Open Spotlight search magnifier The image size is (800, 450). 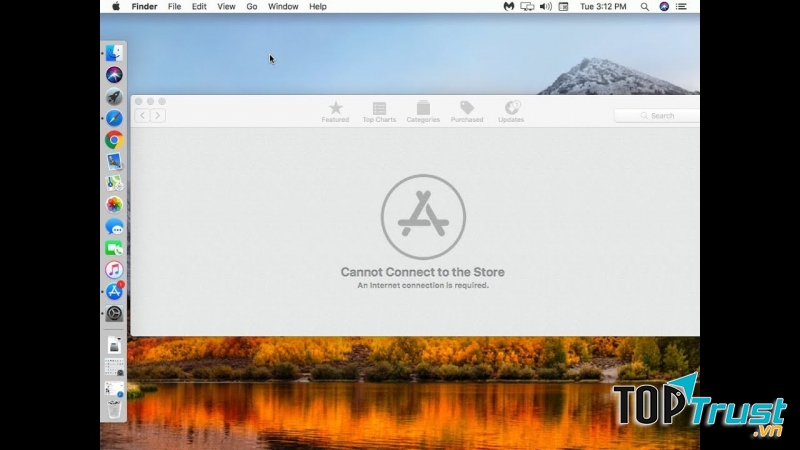tap(645, 7)
